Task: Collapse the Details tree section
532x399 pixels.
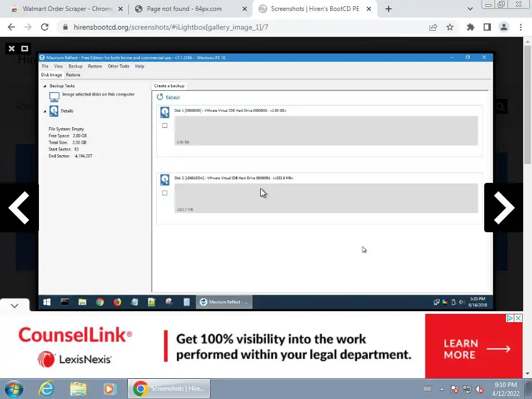Action: pyautogui.click(x=45, y=111)
